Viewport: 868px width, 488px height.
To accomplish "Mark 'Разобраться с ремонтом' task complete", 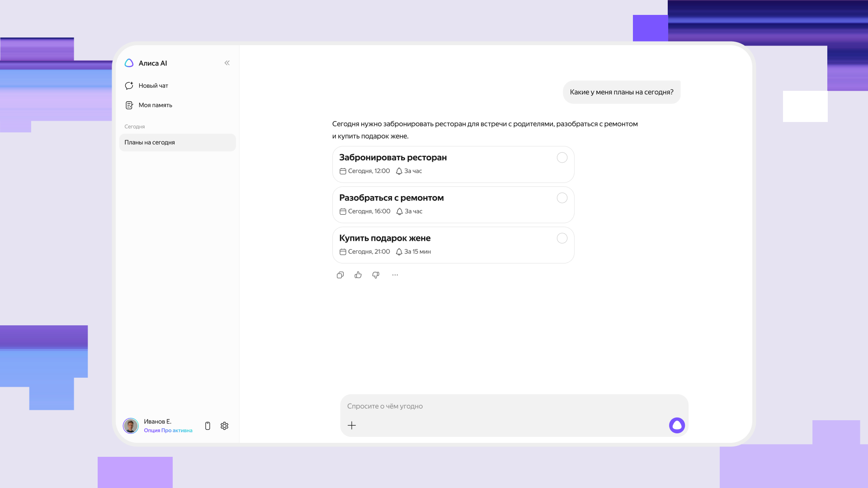I will (562, 198).
